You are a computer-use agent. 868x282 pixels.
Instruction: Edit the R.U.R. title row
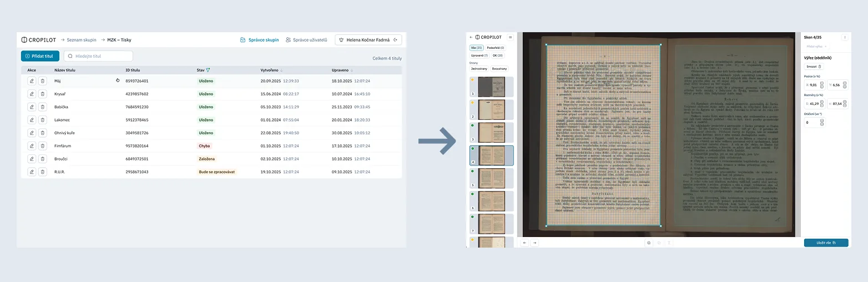(x=32, y=172)
